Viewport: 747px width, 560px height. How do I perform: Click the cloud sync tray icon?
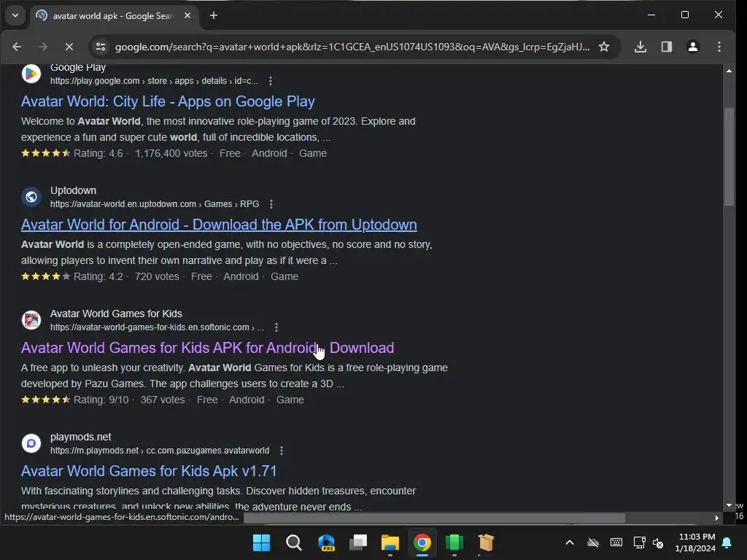pos(592,542)
